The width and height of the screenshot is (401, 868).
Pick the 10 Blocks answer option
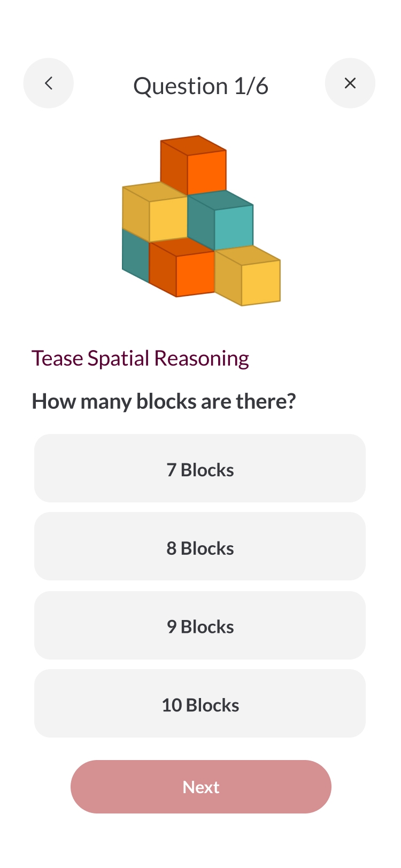tap(200, 703)
